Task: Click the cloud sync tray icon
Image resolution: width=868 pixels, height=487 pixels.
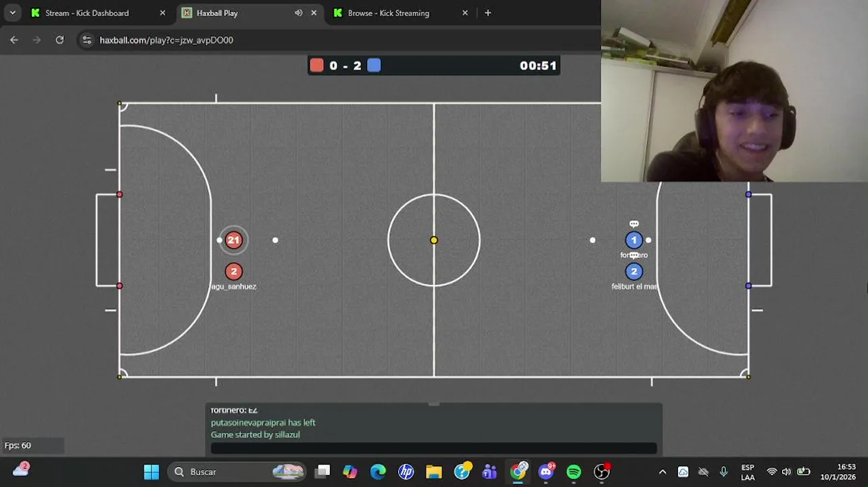Action: (683, 471)
